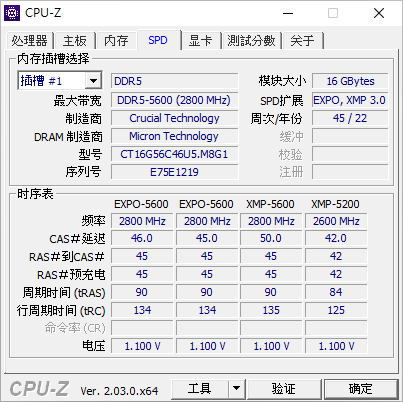Close the CPU-Z window

379,13
